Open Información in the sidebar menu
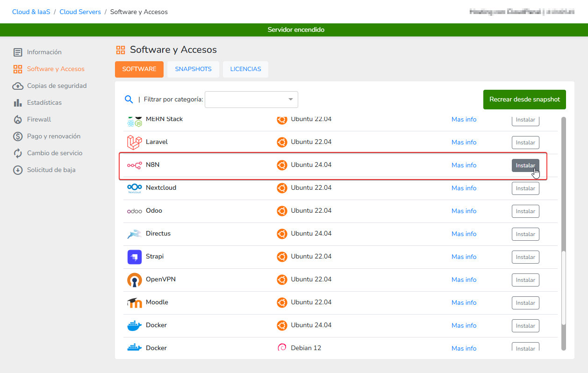 pyautogui.click(x=44, y=52)
